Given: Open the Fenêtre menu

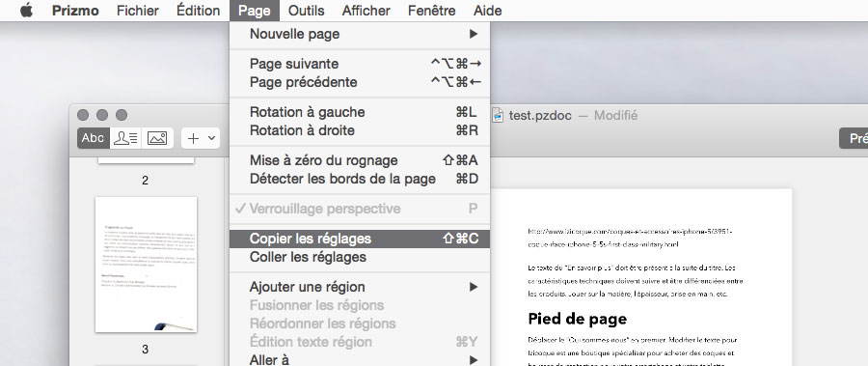Looking at the screenshot, I should point(432,10).
